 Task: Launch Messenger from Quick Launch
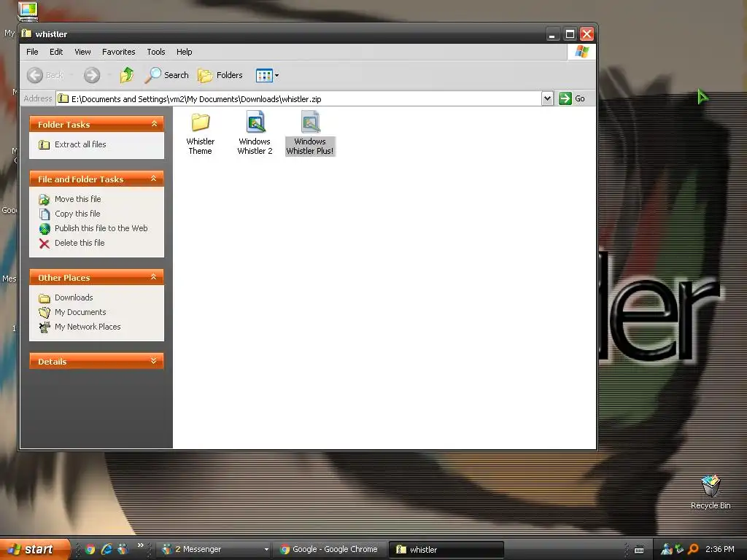point(123,550)
